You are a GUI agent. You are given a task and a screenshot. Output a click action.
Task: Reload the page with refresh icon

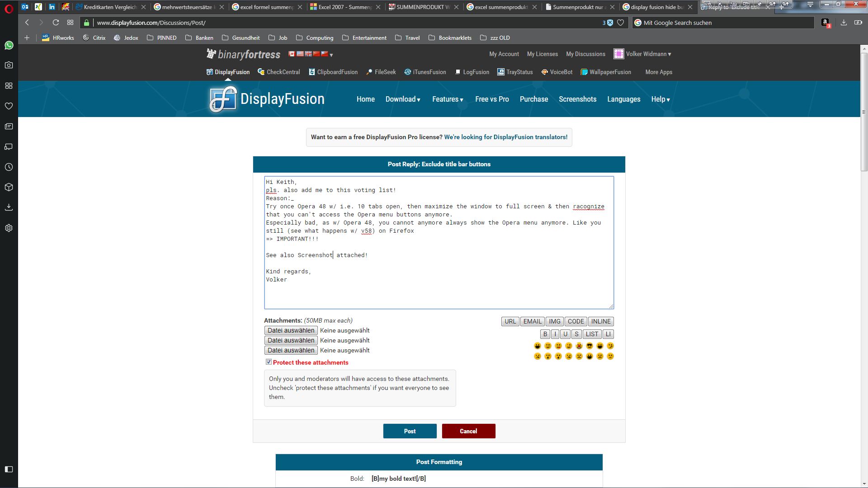point(56,23)
